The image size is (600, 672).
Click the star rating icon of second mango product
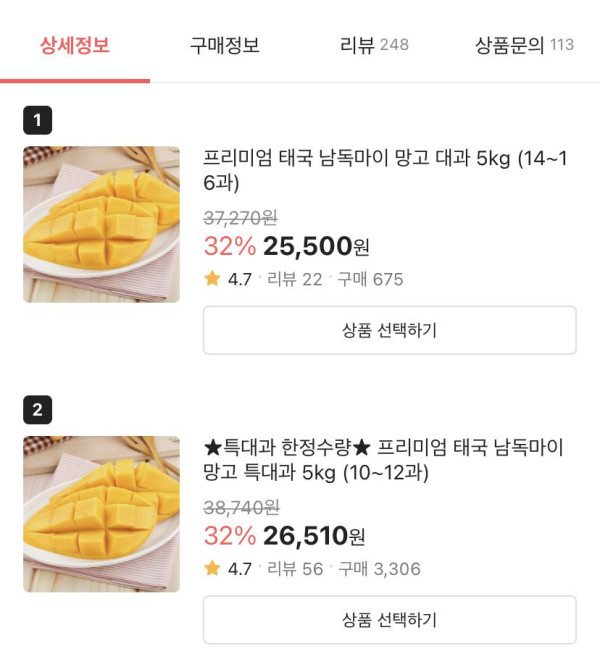pos(212,568)
